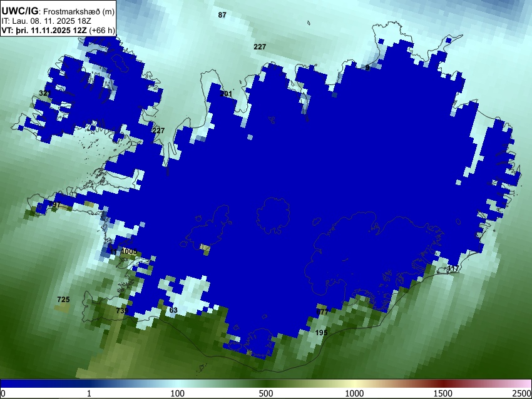Click the map value 201 on the north coast

pyautogui.click(x=226, y=94)
